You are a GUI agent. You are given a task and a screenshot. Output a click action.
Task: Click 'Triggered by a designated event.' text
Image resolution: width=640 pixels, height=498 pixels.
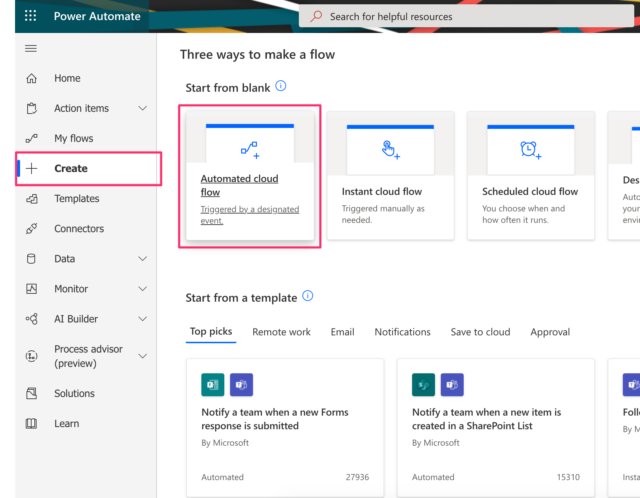[x=250, y=215]
